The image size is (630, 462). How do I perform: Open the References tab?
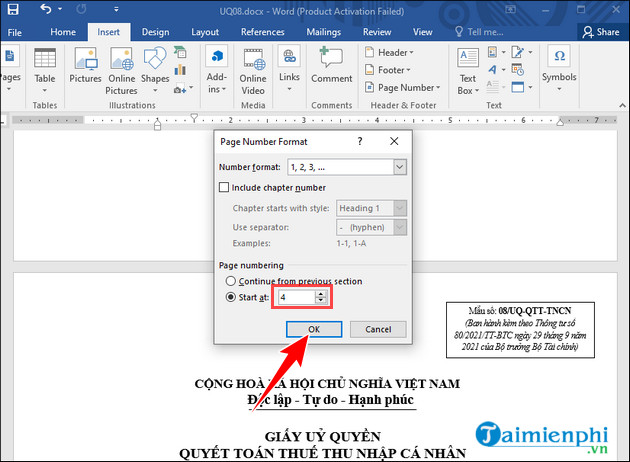[263, 32]
